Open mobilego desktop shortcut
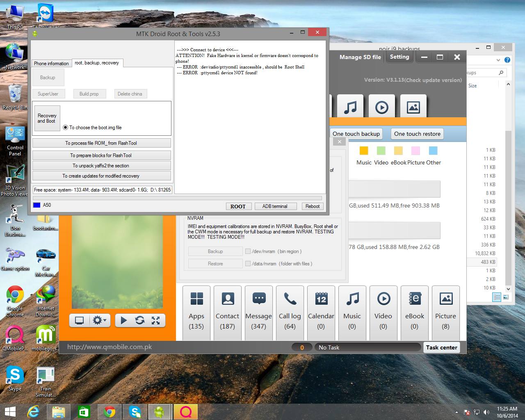Viewport: 525px width, 420px height. click(x=46, y=338)
